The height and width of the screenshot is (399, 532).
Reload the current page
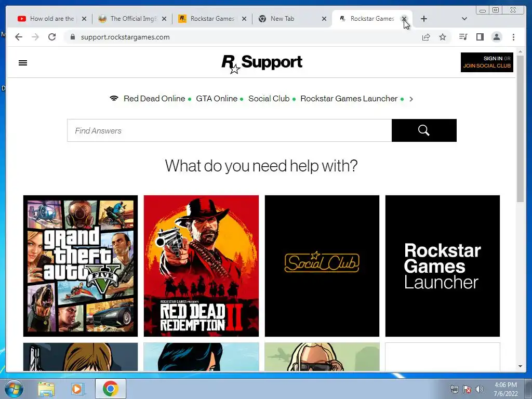[x=52, y=37]
